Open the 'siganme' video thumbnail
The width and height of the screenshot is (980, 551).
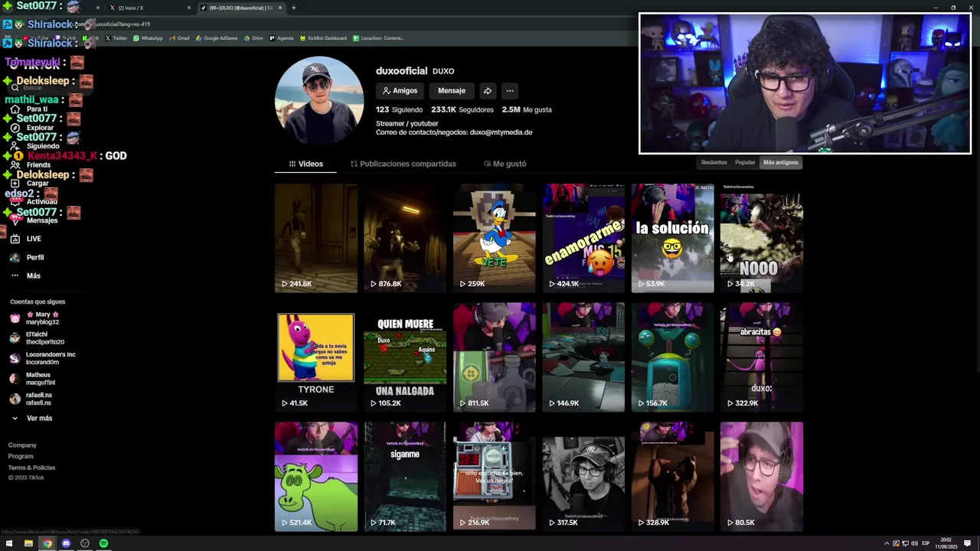tap(405, 477)
